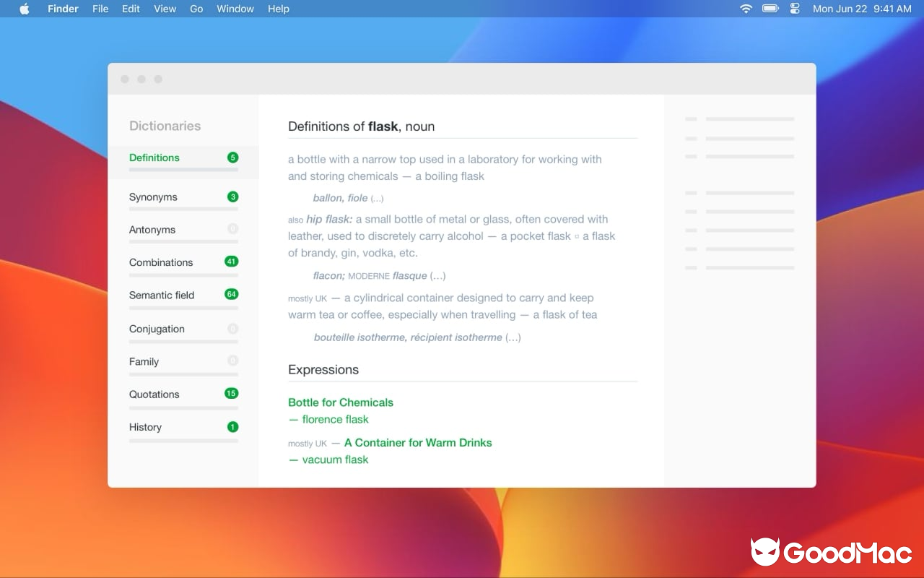
Task: Open the "florence flask" expression
Action: [x=336, y=419]
